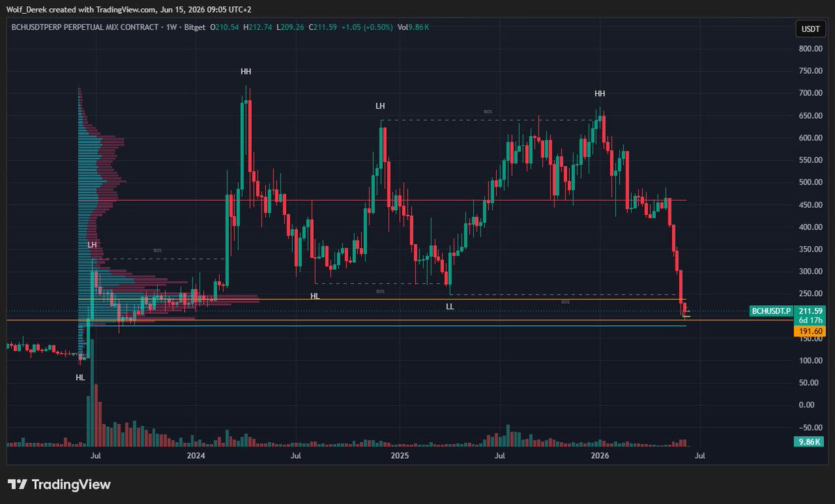
Task: Click the BCHUSDT.P price label on the axis
Action: tap(771, 310)
